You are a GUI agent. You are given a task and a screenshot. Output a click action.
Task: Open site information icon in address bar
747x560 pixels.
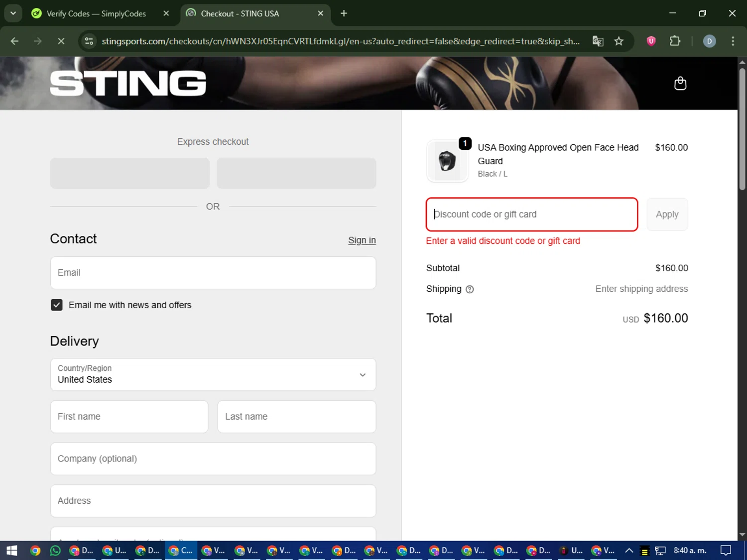pos(89,41)
